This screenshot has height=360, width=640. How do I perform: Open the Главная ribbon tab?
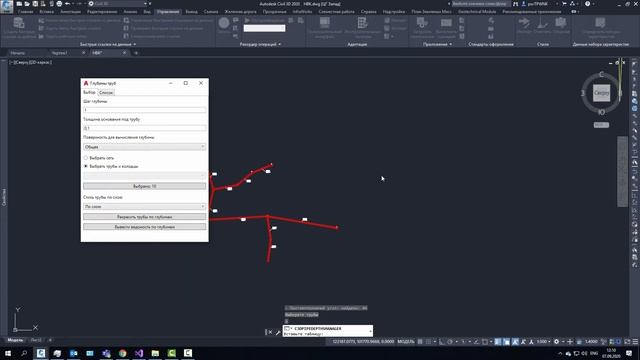tap(25, 12)
